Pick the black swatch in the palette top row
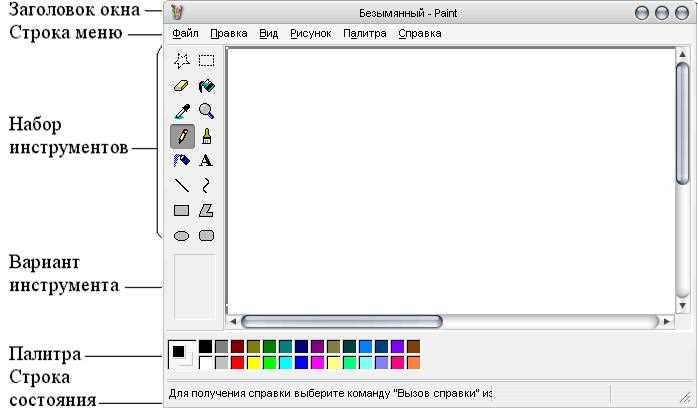This screenshot has height=409, width=698. coord(205,346)
